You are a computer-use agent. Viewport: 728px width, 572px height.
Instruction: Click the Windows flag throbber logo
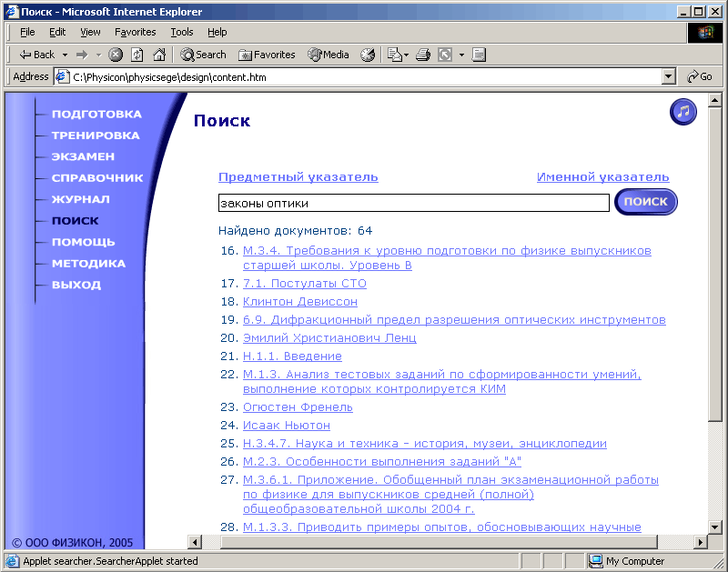[704, 33]
